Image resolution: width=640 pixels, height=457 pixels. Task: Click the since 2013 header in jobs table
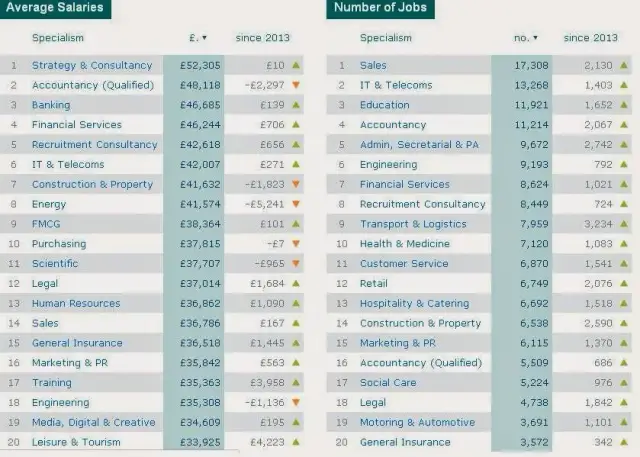tap(590, 38)
